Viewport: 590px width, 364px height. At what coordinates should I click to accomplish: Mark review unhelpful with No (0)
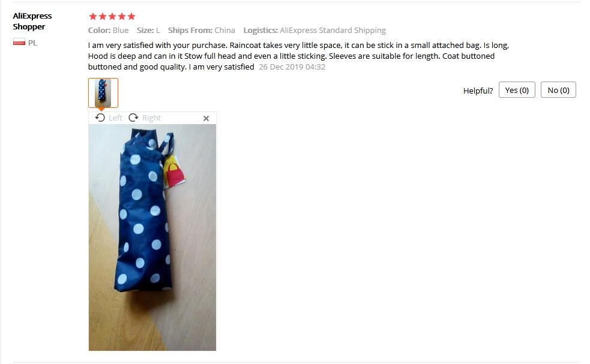(x=558, y=90)
